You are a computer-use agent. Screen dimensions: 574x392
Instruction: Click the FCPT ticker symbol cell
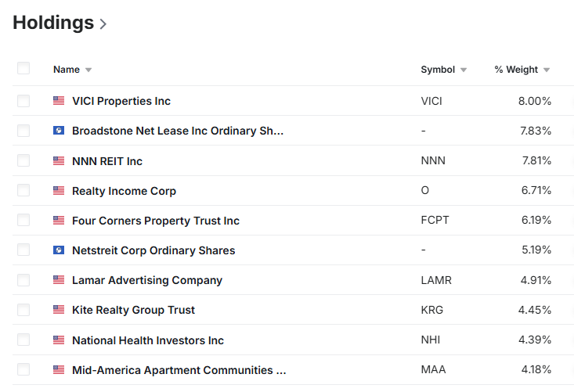(x=435, y=221)
